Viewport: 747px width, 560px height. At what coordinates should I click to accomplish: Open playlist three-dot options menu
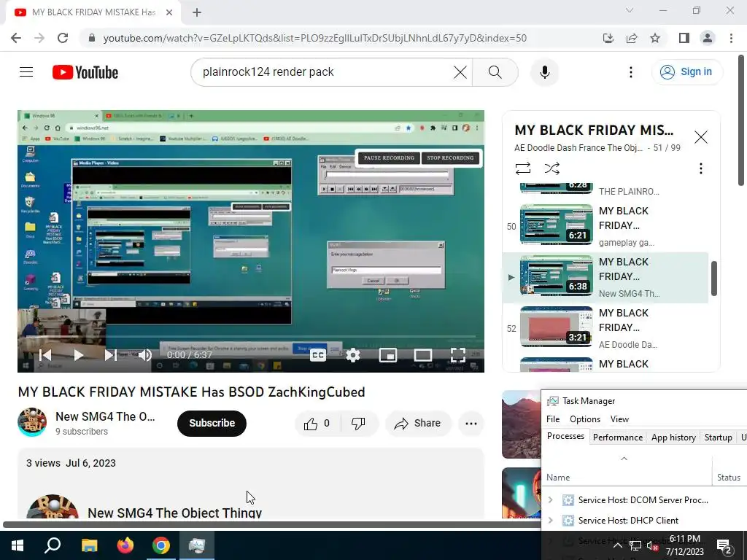(x=700, y=168)
